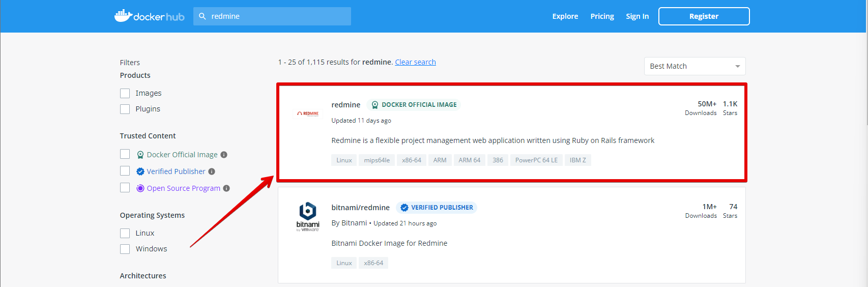The height and width of the screenshot is (287, 868).
Task: Open the Best Match sort dropdown
Action: click(x=695, y=66)
